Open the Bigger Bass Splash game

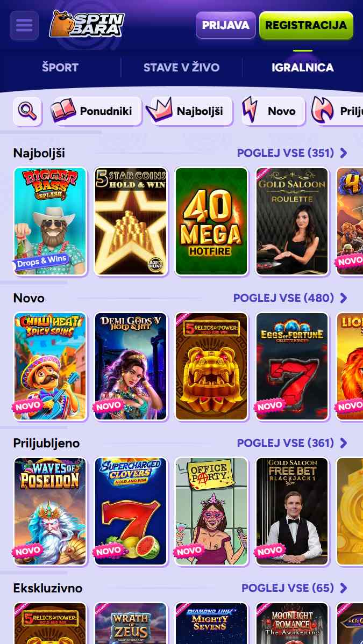click(50, 221)
